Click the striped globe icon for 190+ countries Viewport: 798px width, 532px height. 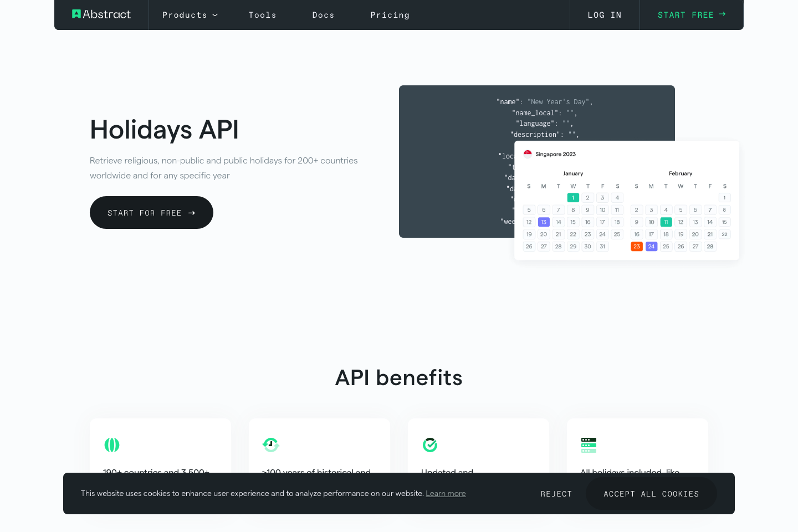(112, 444)
